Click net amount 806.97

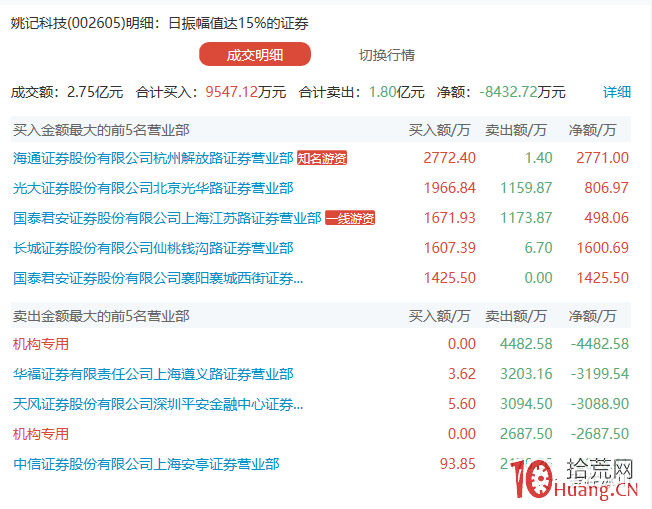coord(607,188)
